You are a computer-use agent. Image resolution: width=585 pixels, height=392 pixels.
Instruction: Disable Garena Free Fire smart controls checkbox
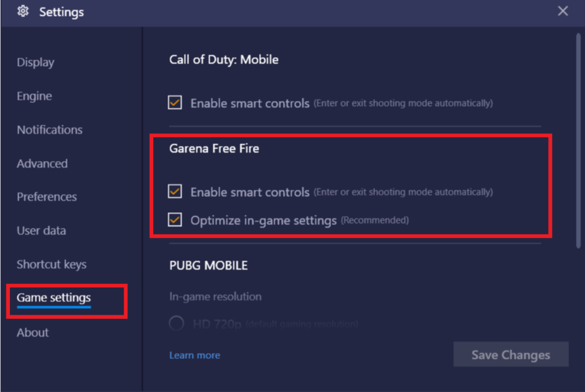point(174,192)
